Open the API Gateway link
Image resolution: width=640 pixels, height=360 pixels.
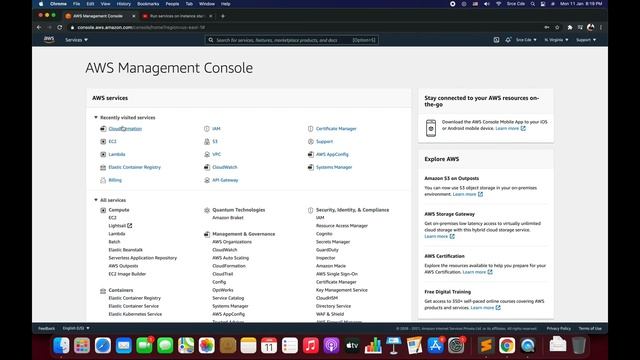click(225, 180)
